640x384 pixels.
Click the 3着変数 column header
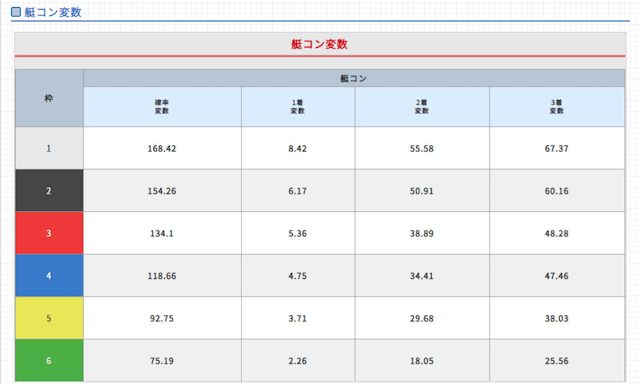click(557, 107)
